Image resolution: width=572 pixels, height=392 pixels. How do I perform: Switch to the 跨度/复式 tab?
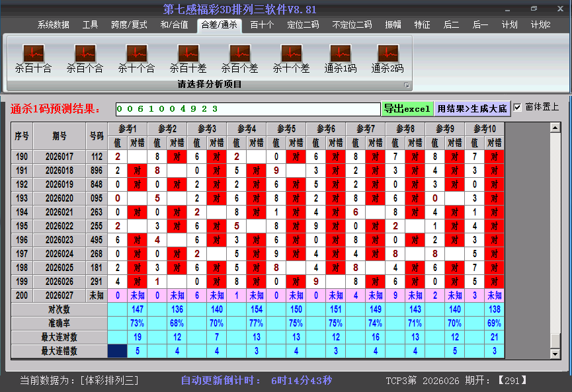129,25
